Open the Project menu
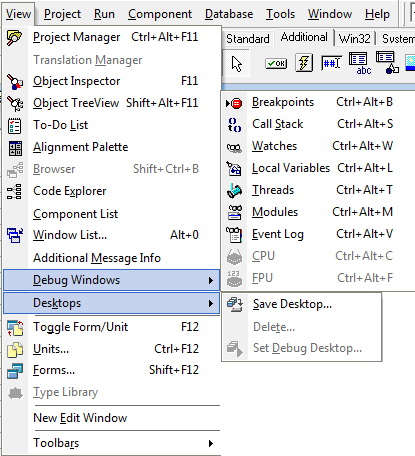Image resolution: width=415 pixels, height=456 pixels. (62, 14)
